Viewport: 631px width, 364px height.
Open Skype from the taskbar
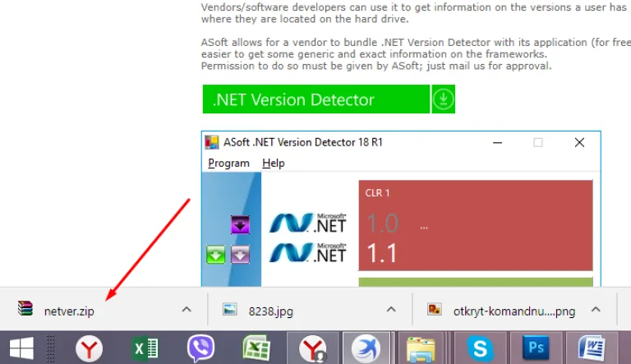(480, 348)
